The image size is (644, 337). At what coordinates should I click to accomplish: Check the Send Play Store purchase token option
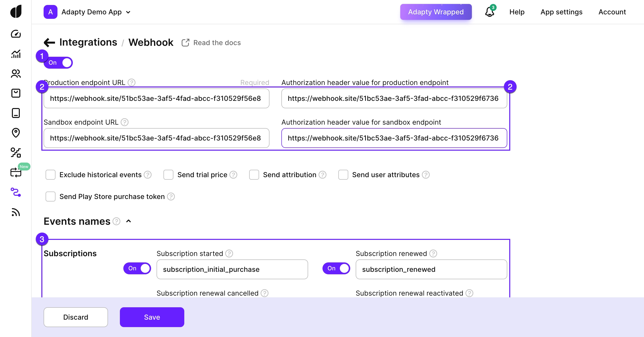tap(50, 197)
